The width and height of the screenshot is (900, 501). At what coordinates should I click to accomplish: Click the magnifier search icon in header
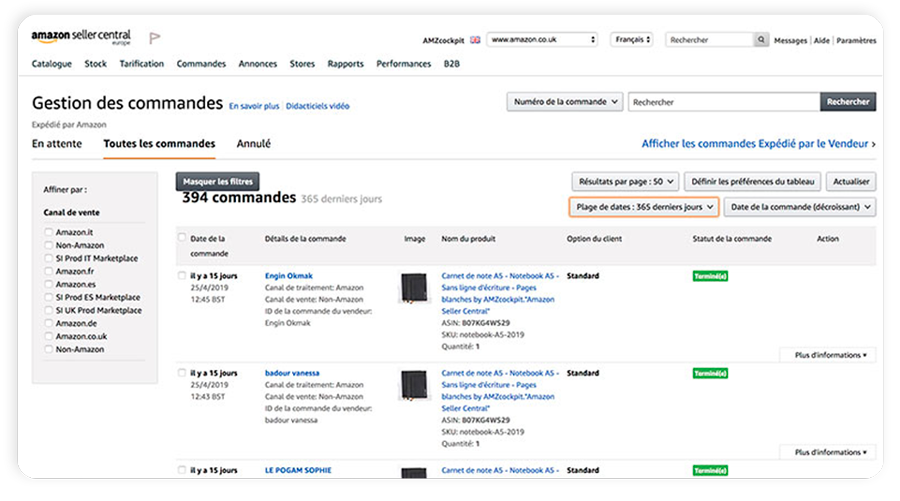click(761, 40)
